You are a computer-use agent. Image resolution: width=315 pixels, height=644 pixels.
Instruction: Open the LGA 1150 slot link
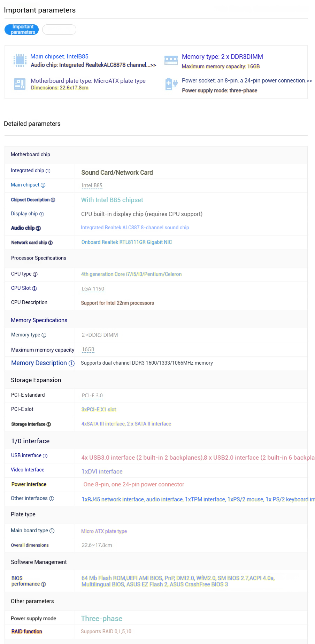click(93, 289)
